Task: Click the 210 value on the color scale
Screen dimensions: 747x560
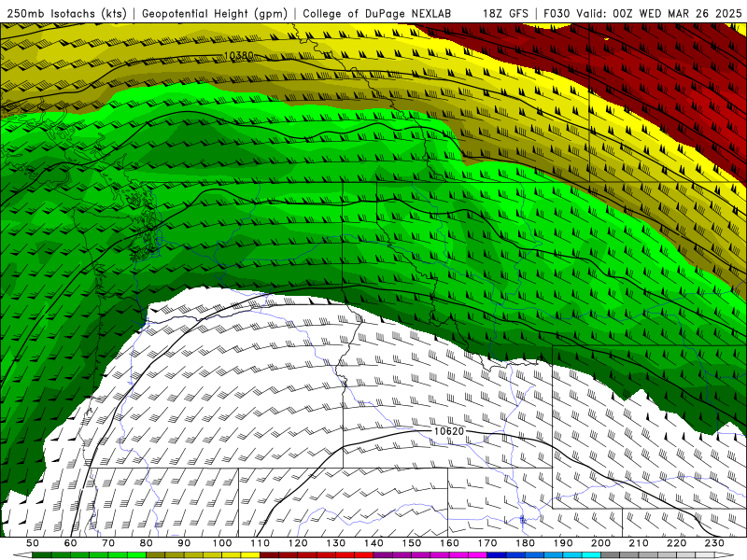Action: point(640,543)
